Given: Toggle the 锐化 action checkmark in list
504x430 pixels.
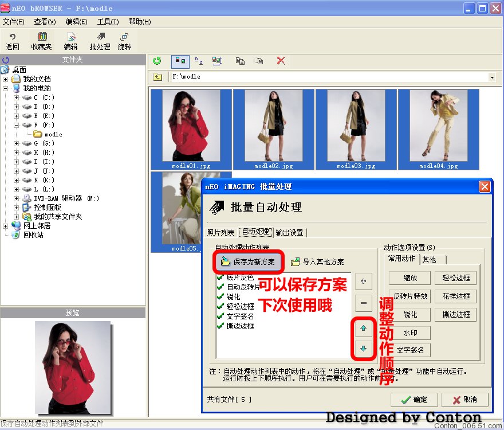Looking at the screenshot, I should (220, 296).
